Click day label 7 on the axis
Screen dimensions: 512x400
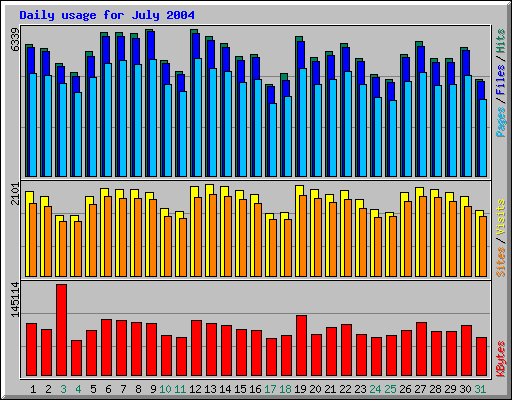123,389
